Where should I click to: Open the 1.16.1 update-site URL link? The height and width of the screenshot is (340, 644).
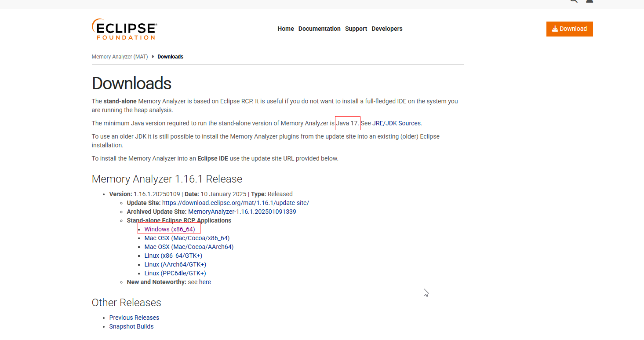click(x=236, y=203)
